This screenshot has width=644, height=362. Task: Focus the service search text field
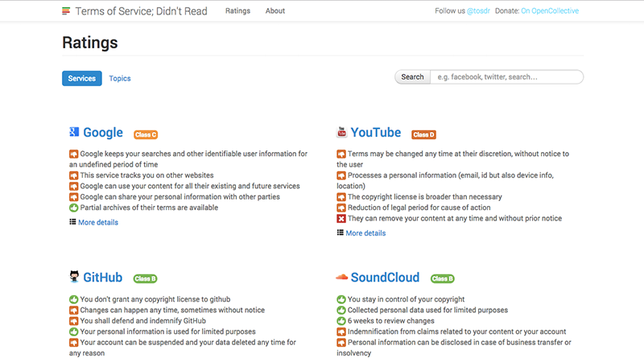pos(506,77)
